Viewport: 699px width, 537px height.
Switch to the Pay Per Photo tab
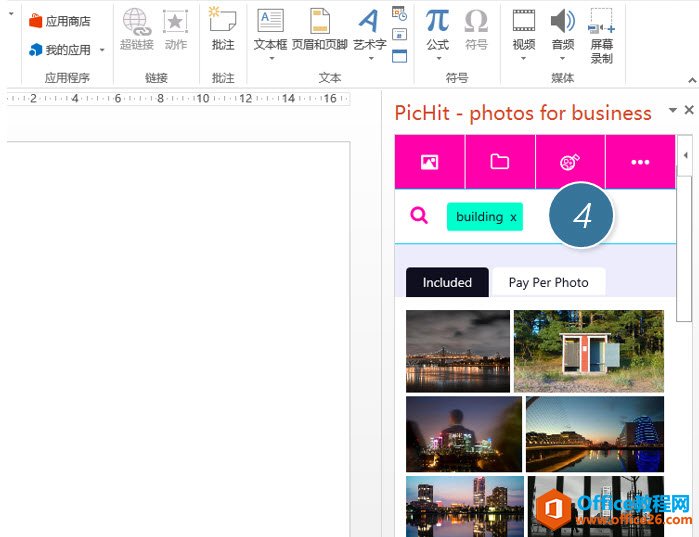point(548,282)
